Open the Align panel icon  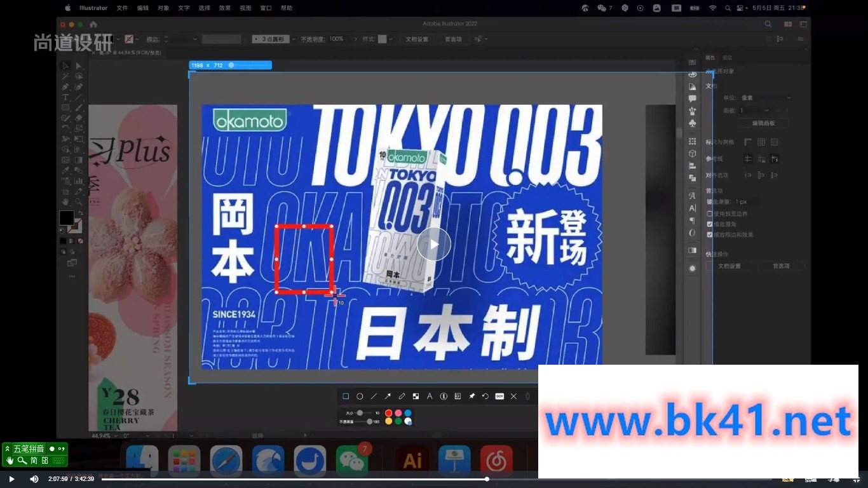pyautogui.click(x=693, y=165)
